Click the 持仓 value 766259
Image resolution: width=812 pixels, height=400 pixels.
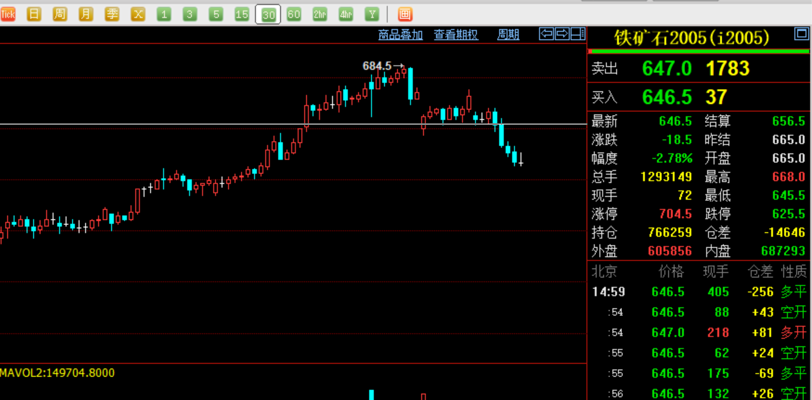[x=670, y=232]
